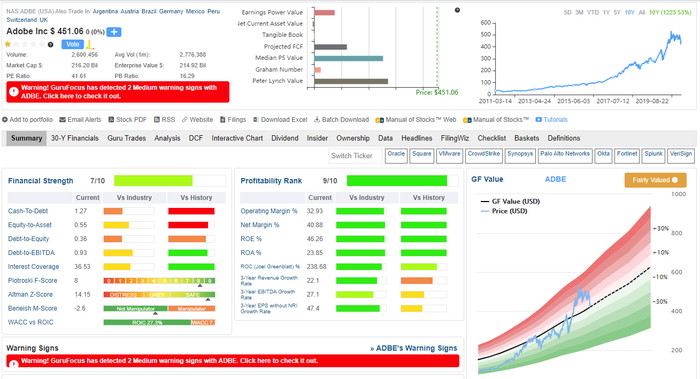Open the Beneish M-Score link
700x379 pixels.
coord(32,308)
